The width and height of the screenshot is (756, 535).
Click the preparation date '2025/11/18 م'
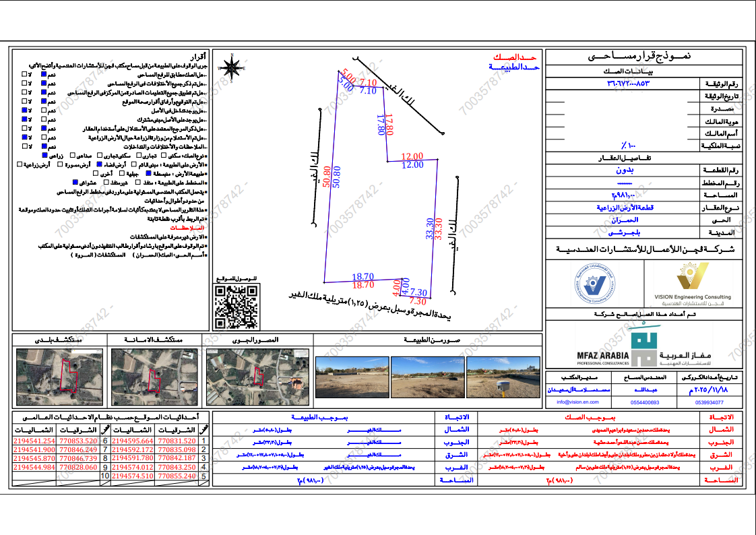709,390
